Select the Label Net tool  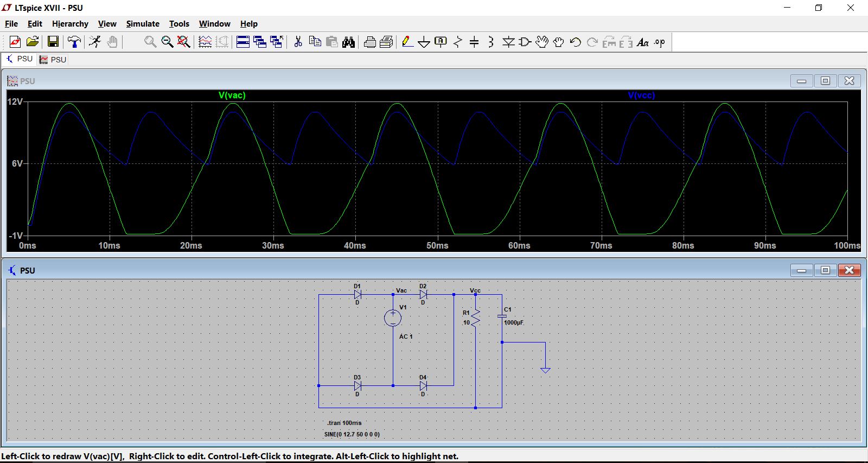[x=441, y=42]
